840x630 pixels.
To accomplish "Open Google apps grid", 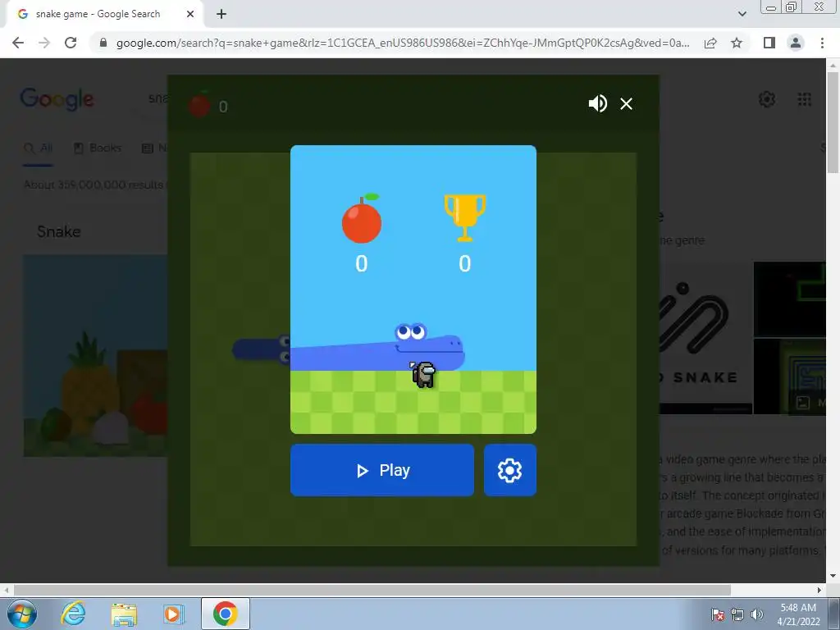I will point(804,99).
